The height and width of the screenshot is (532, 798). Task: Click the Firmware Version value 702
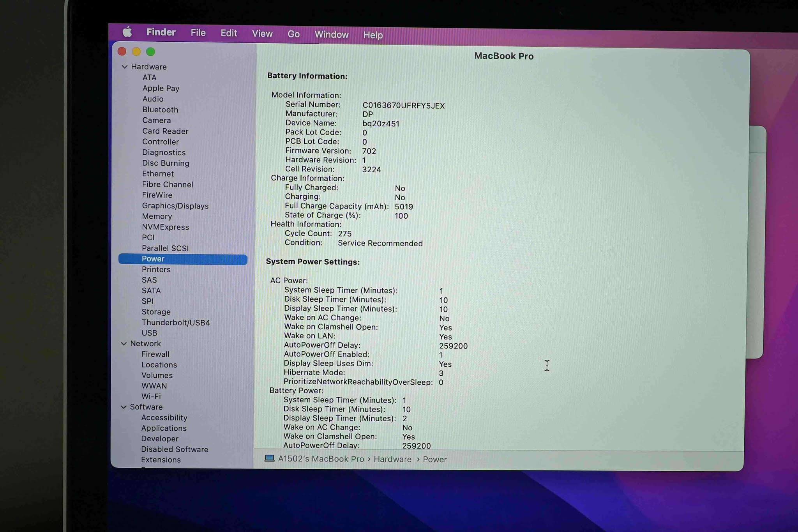click(369, 151)
